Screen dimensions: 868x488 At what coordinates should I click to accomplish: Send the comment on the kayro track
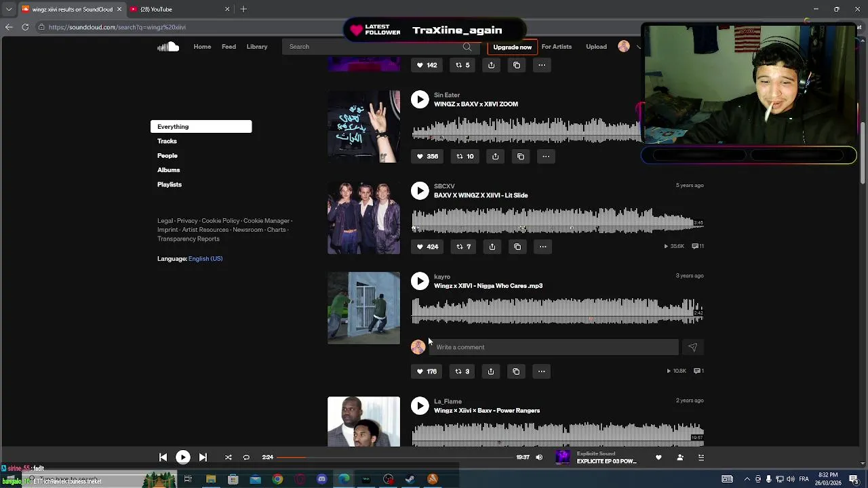pos(692,348)
